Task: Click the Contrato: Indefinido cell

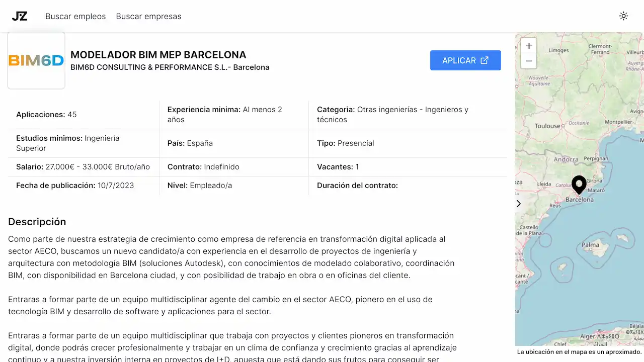Action: [x=234, y=167]
